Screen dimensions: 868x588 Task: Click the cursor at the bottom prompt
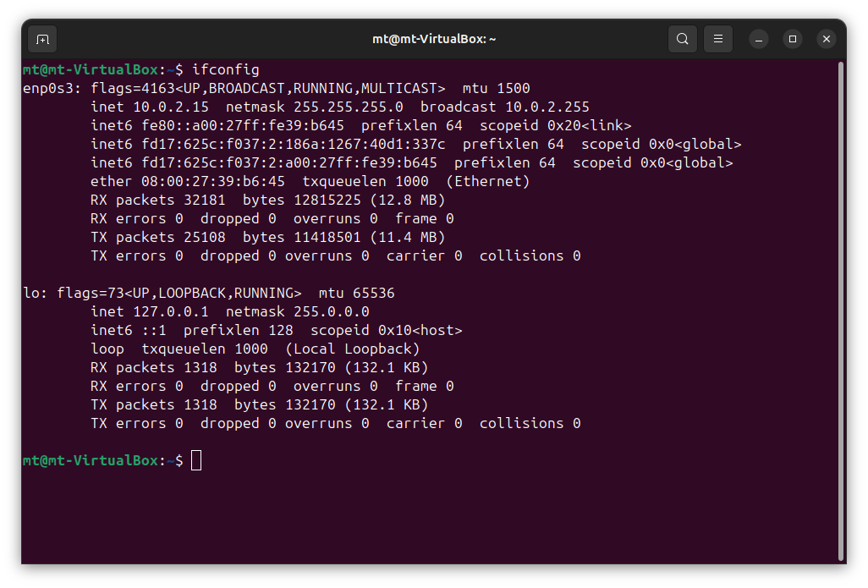pyautogui.click(x=196, y=460)
